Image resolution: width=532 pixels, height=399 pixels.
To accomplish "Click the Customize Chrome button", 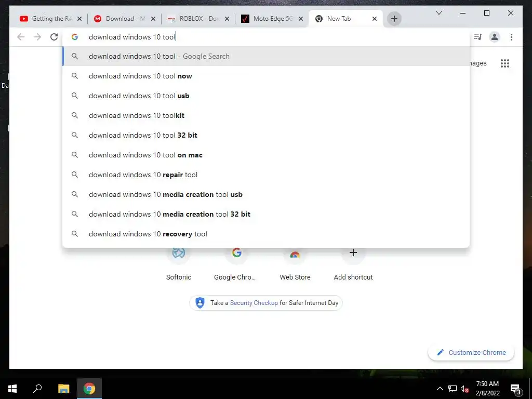I will (471, 353).
